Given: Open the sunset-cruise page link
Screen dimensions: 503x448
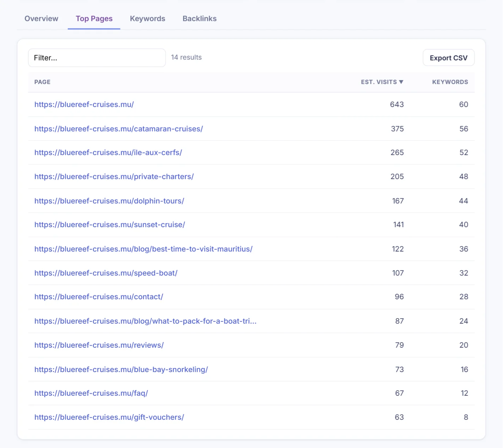Looking at the screenshot, I should [110, 225].
